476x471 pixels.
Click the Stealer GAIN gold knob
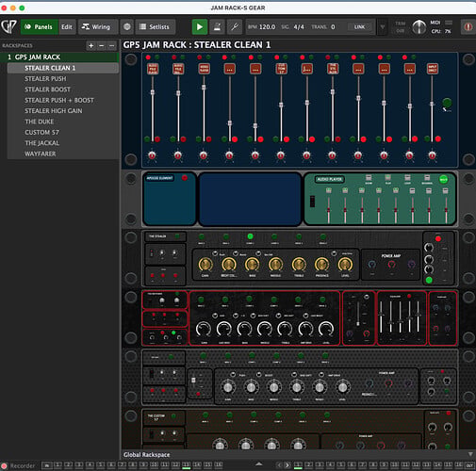point(205,265)
